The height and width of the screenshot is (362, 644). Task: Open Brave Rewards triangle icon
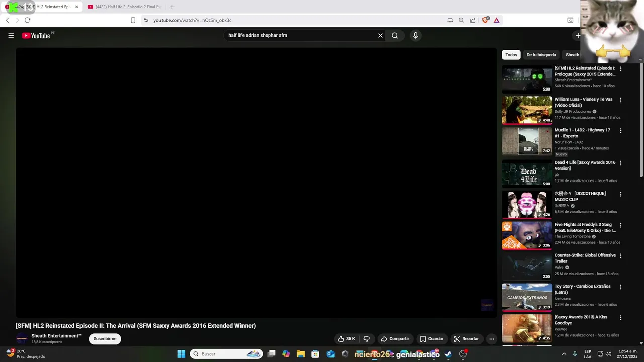[x=497, y=20]
